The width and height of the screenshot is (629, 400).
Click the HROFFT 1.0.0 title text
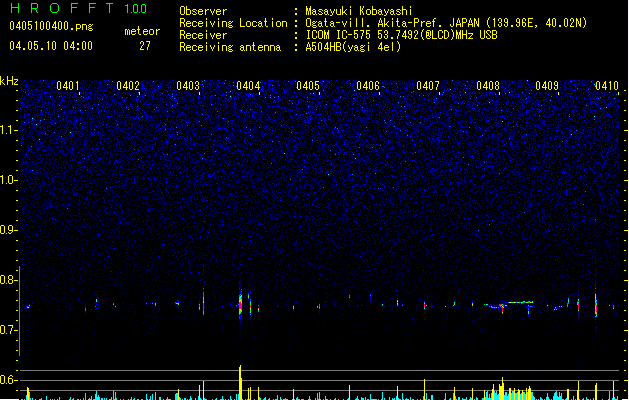coord(78,8)
